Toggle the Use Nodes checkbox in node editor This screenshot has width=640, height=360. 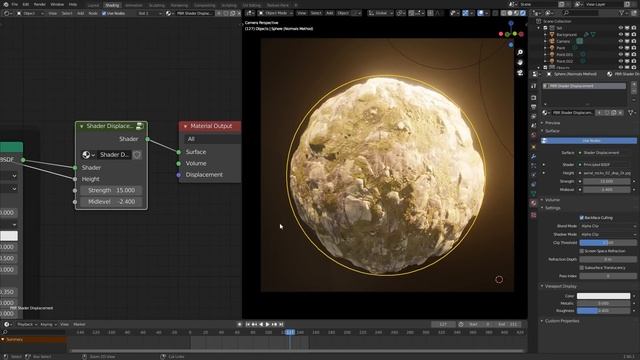click(104, 13)
